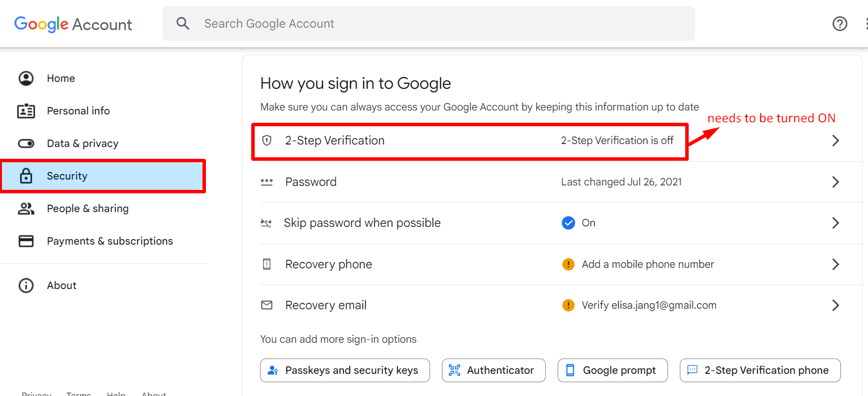Click 'Last changed Jul 26, 2021' text
Image resolution: width=868 pixels, height=396 pixels.
(621, 182)
